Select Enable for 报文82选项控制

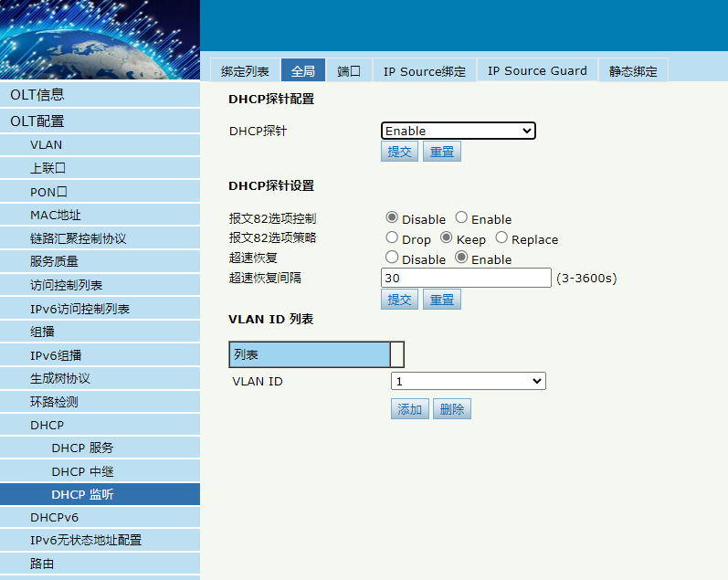point(461,217)
